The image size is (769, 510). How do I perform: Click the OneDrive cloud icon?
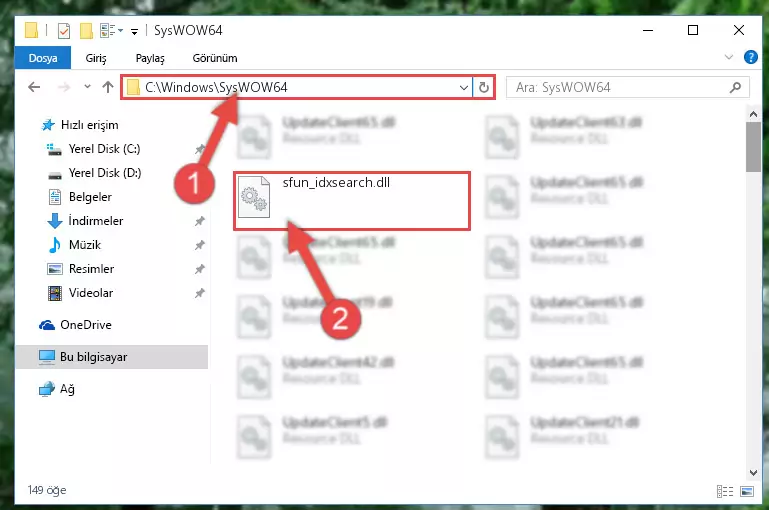pos(47,325)
